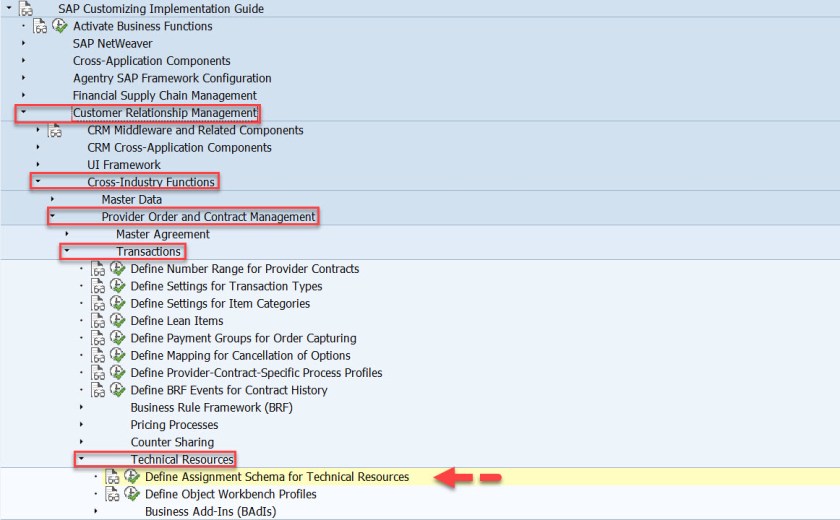Collapse the Transactions node
This screenshot has height=520, width=840.
click(66, 250)
